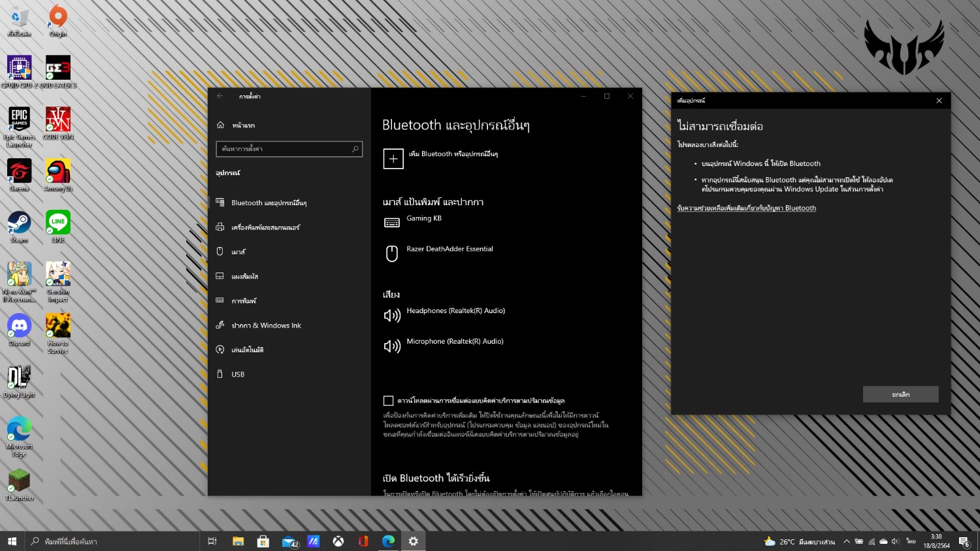
Task: Open GPUID GPU-Z desktop icon
Action: click(20, 72)
